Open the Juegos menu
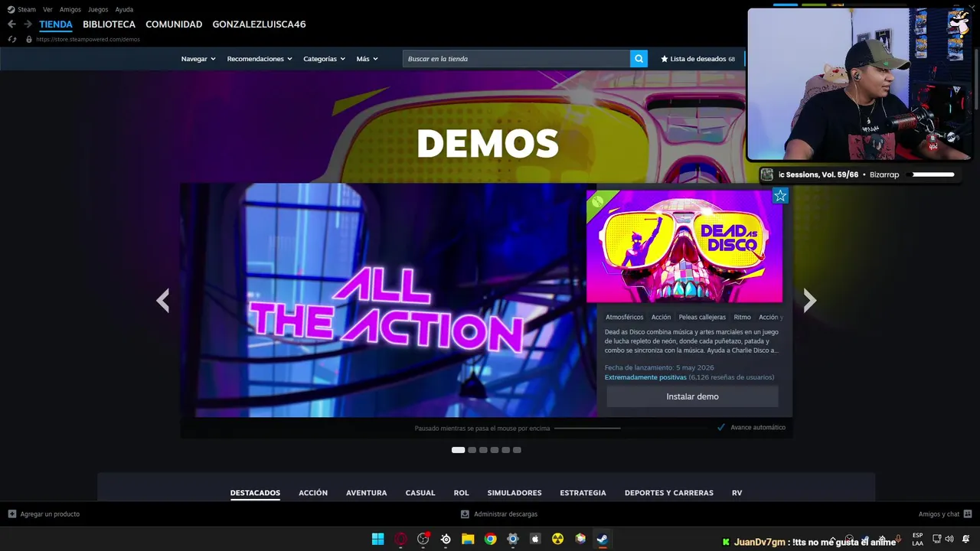 tap(98, 9)
